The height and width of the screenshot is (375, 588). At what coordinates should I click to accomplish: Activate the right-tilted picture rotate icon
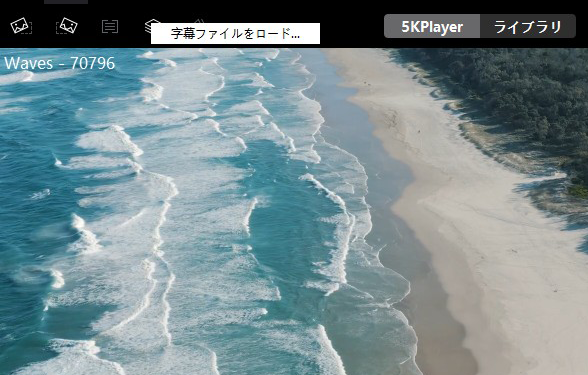[67, 26]
